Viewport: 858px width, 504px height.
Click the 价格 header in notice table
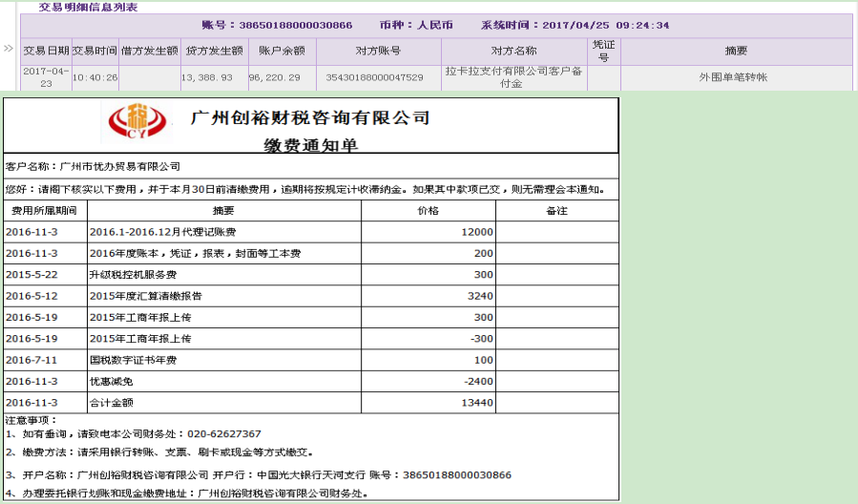pyautogui.click(x=429, y=211)
